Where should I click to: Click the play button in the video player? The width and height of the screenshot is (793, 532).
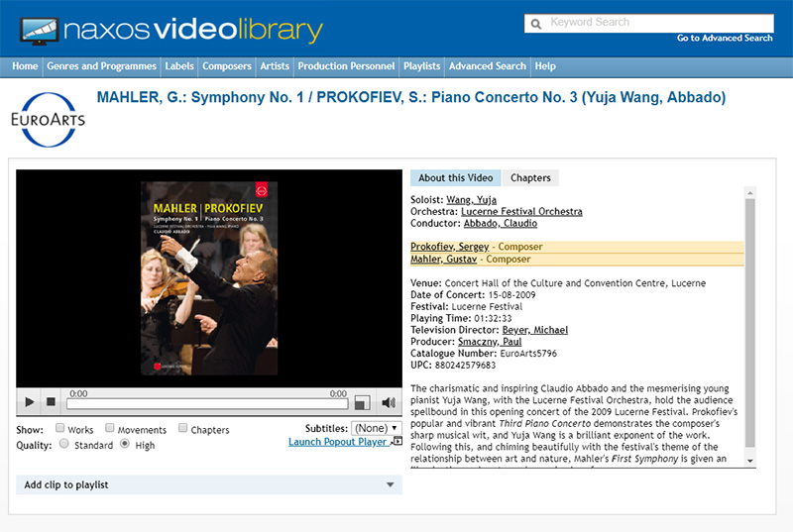(x=30, y=402)
